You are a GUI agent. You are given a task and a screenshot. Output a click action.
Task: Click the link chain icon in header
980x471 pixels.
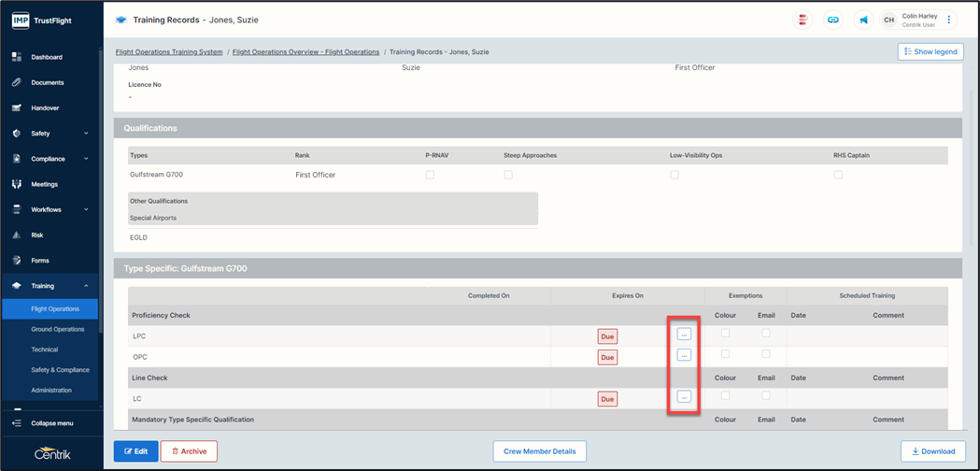[x=832, y=20]
